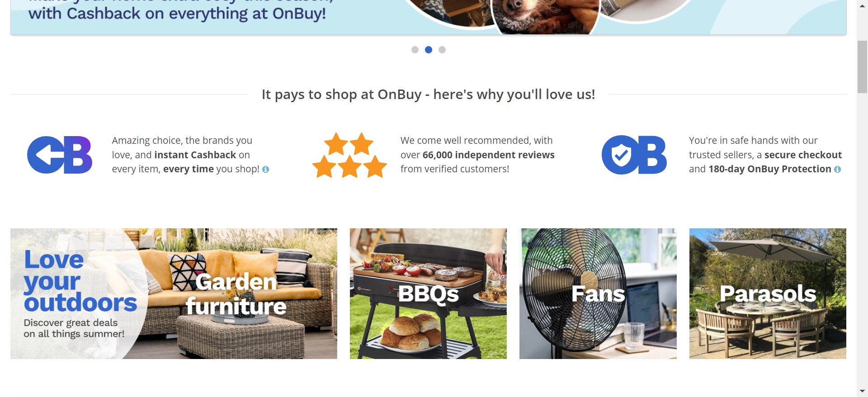Image resolution: width=868 pixels, height=397 pixels.
Task: Open the Garden furniture category banner
Action: click(x=174, y=293)
